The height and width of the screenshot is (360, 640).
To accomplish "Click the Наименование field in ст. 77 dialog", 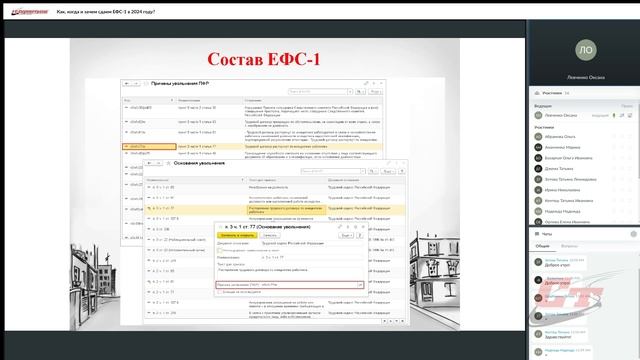I will (311, 258).
